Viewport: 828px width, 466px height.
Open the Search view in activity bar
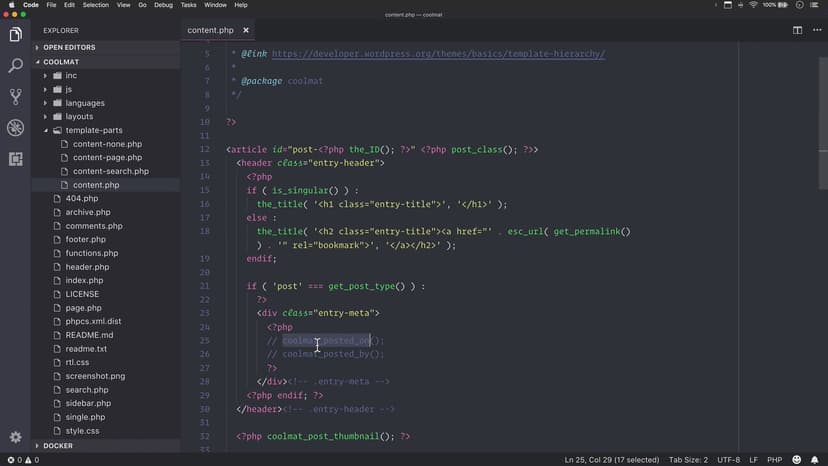[x=15, y=66]
